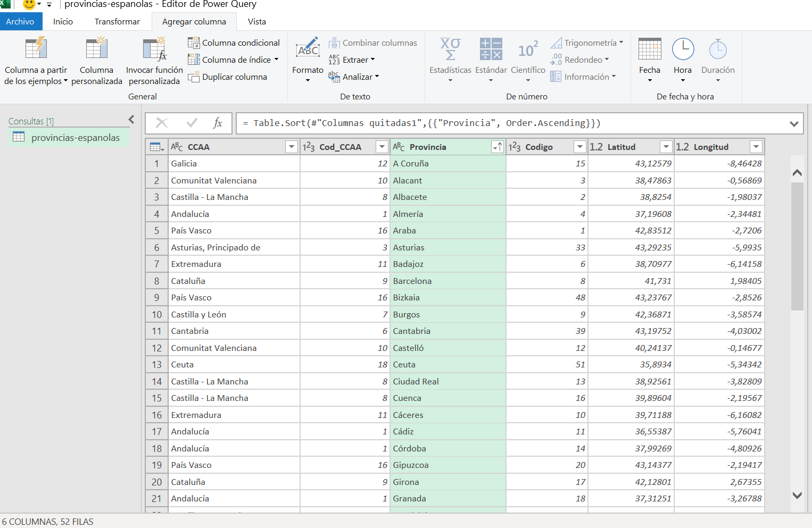The image size is (812, 528).
Task: Click Combinar columnas
Action: pyautogui.click(x=373, y=43)
